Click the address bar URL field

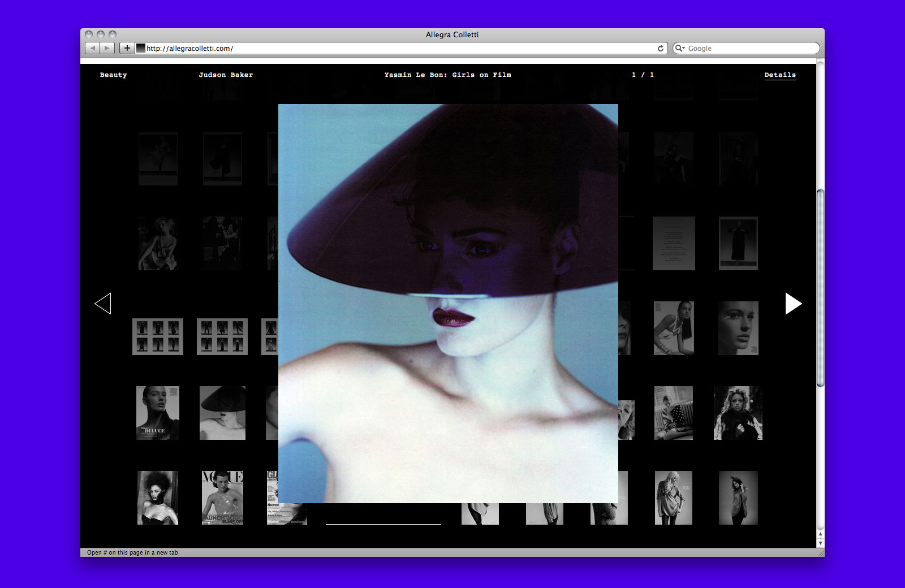coord(396,49)
